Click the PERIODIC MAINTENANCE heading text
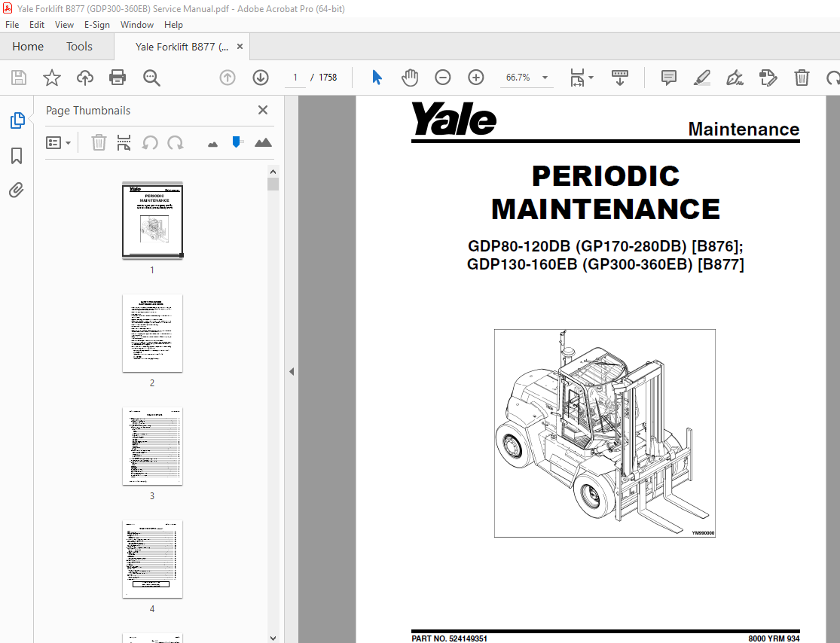 click(606, 192)
